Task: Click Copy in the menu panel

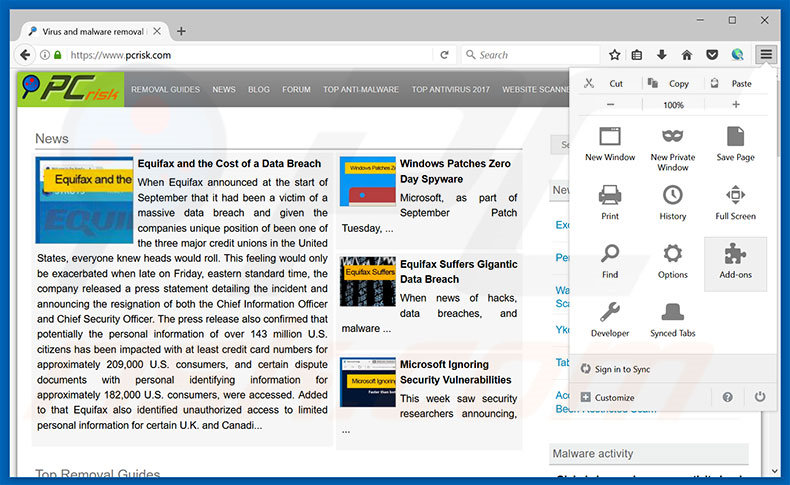Action: click(x=668, y=84)
